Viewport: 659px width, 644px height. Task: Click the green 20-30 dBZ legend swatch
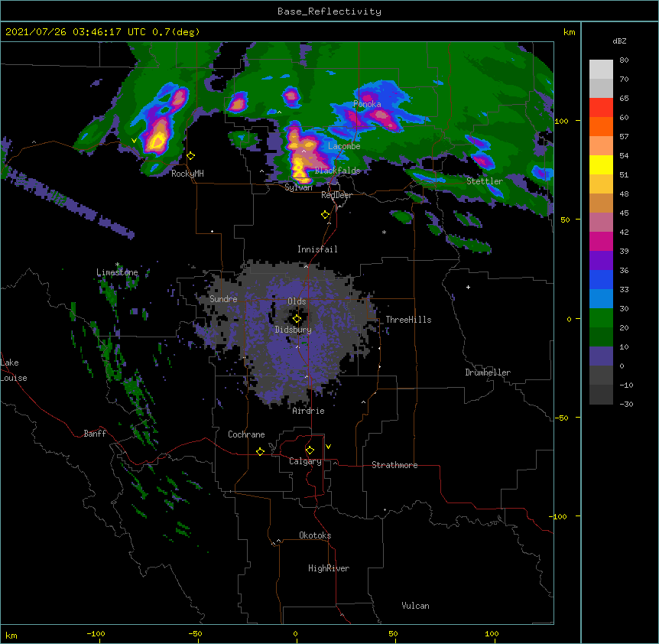601,318
